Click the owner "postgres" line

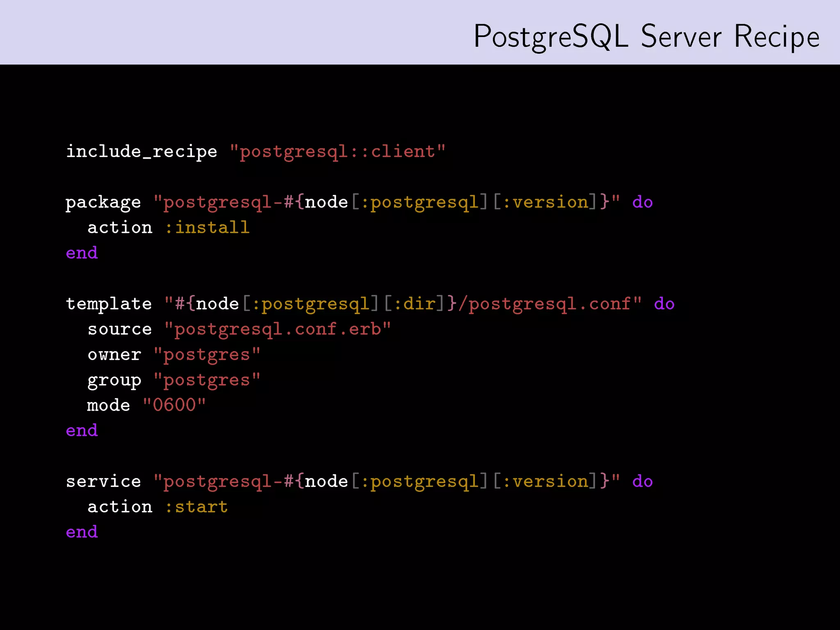pos(174,355)
